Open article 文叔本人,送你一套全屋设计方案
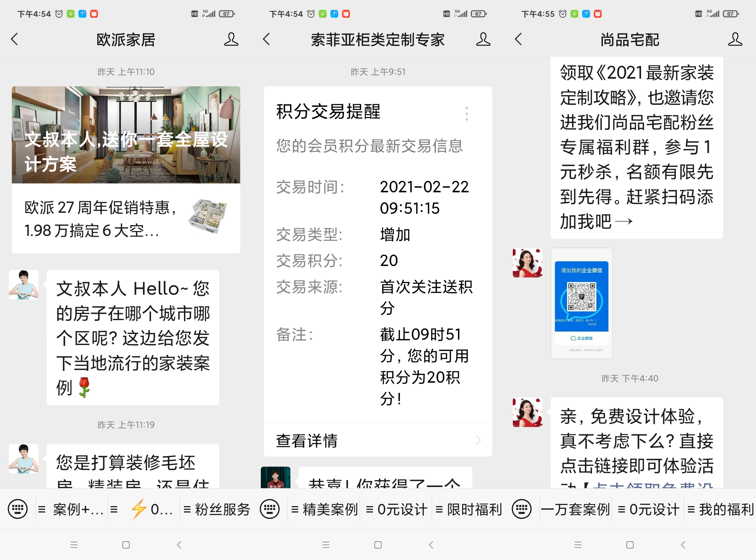 [x=126, y=135]
